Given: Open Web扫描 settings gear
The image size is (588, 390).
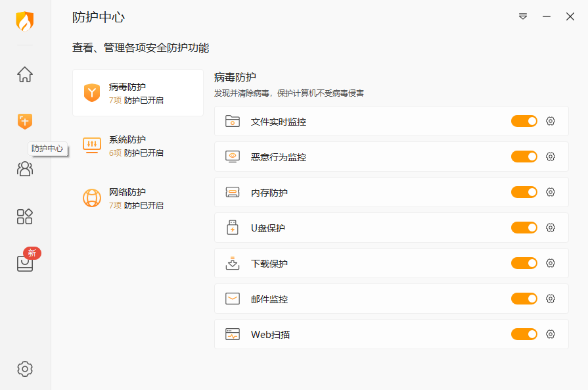Looking at the screenshot, I should click(551, 334).
